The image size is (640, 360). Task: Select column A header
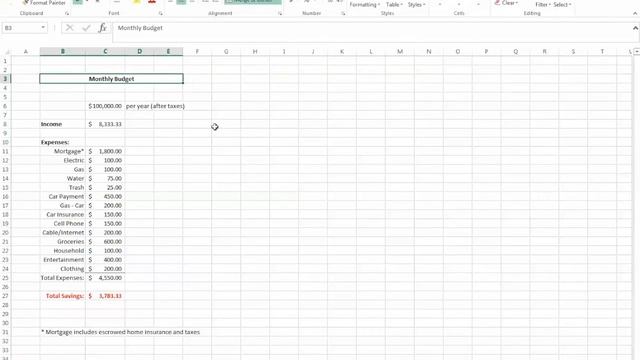(26, 51)
